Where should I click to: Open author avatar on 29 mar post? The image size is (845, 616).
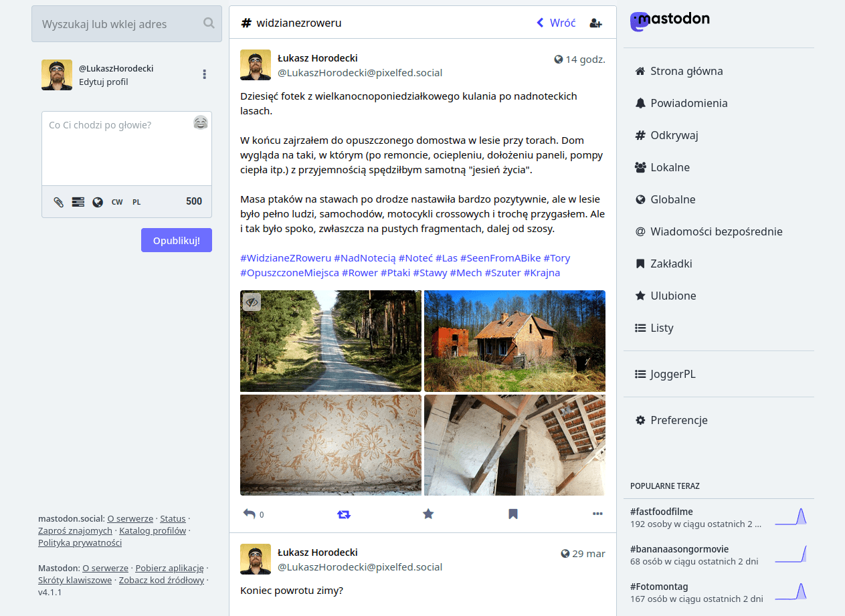click(x=256, y=559)
